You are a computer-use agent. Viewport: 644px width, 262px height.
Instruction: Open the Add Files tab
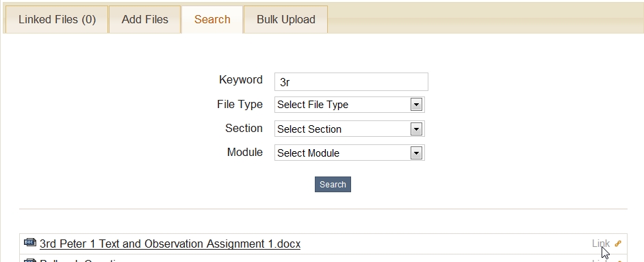(x=144, y=19)
